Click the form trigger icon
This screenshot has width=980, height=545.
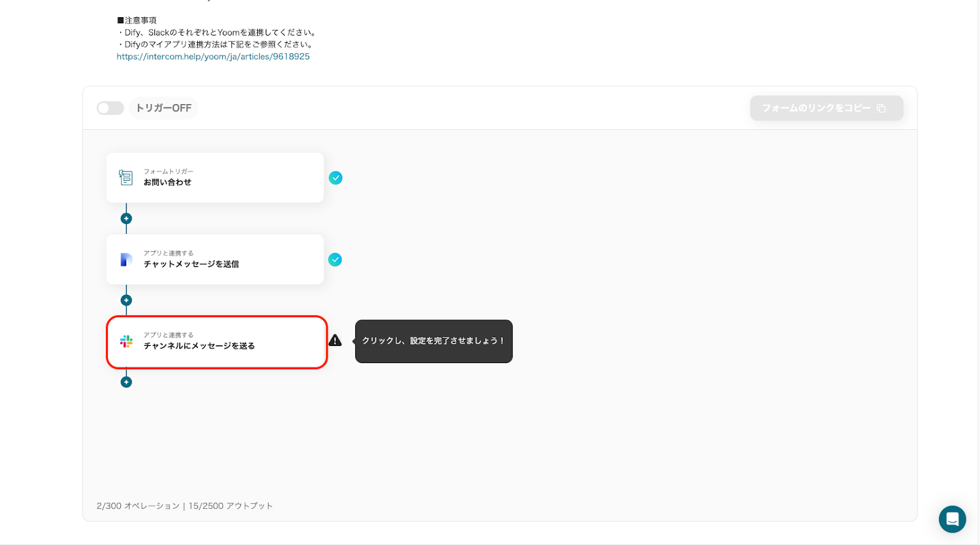[126, 178]
